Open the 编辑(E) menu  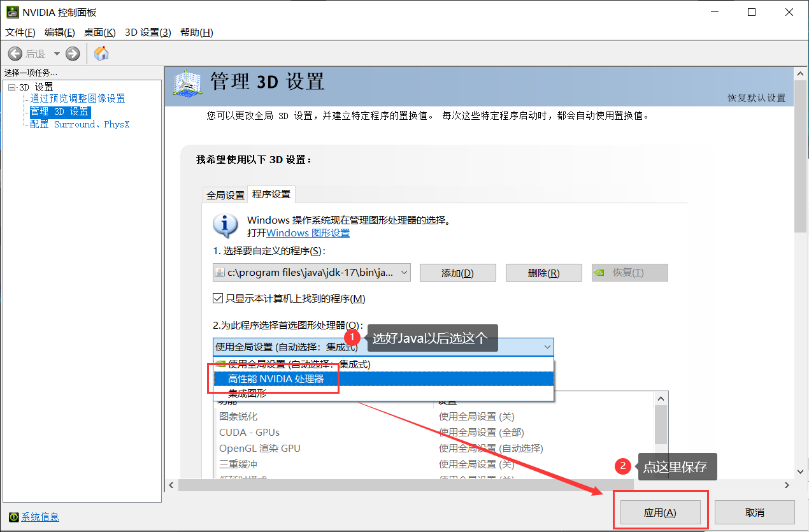(60, 32)
